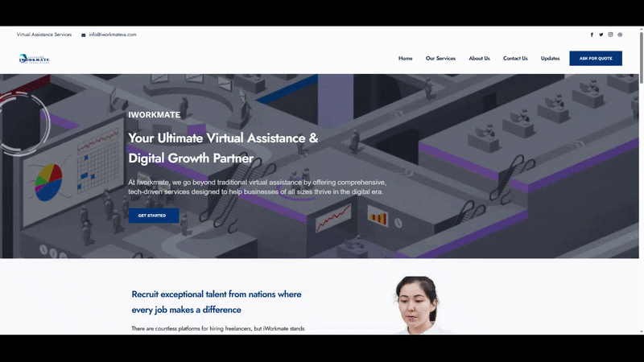Image resolution: width=644 pixels, height=362 pixels.
Task: Click the Virtual Assistance Services text
Action: (x=44, y=35)
